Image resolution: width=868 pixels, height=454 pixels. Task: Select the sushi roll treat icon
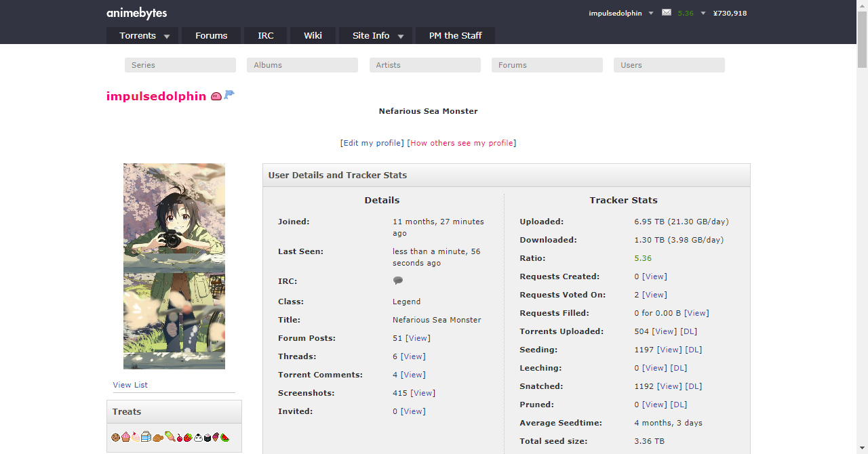tap(208, 438)
